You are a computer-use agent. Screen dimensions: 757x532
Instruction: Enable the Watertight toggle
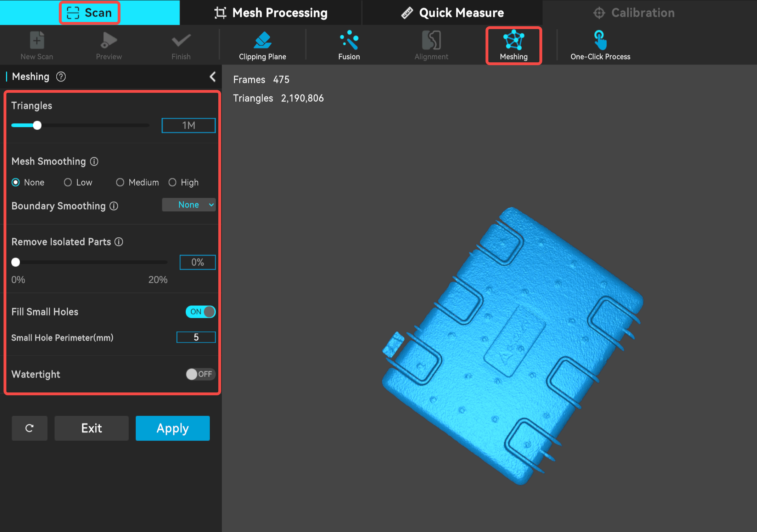pos(201,374)
